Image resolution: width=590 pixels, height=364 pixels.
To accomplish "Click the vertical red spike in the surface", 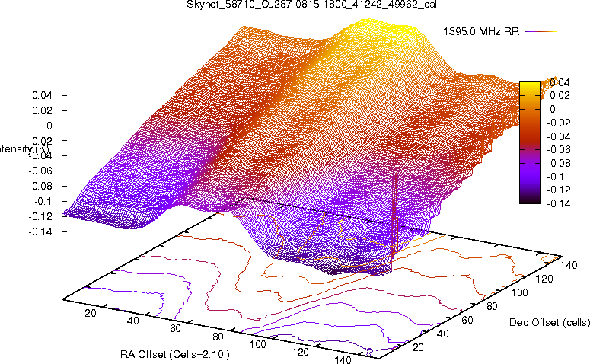I will click(x=394, y=223).
